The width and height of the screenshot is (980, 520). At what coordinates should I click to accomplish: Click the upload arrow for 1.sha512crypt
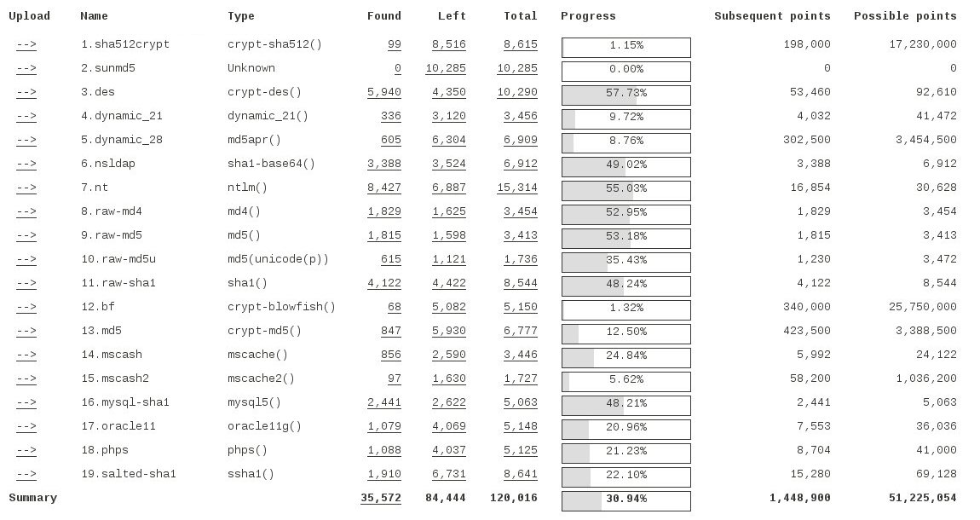click(26, 44)
